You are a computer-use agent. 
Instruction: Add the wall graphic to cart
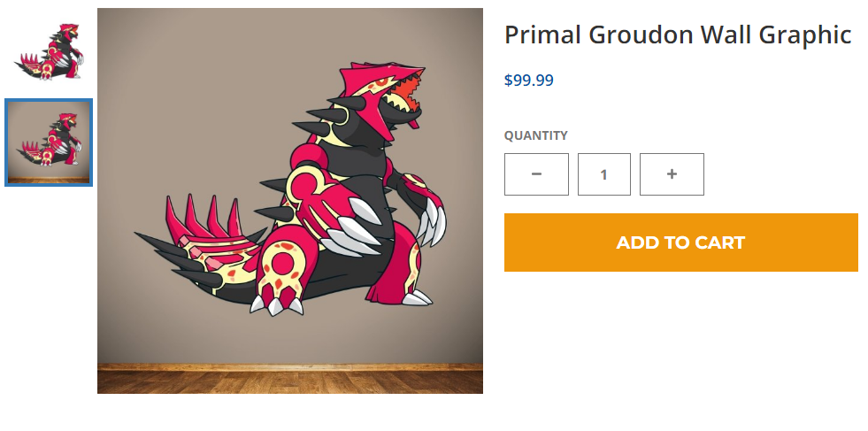(681, 242)
